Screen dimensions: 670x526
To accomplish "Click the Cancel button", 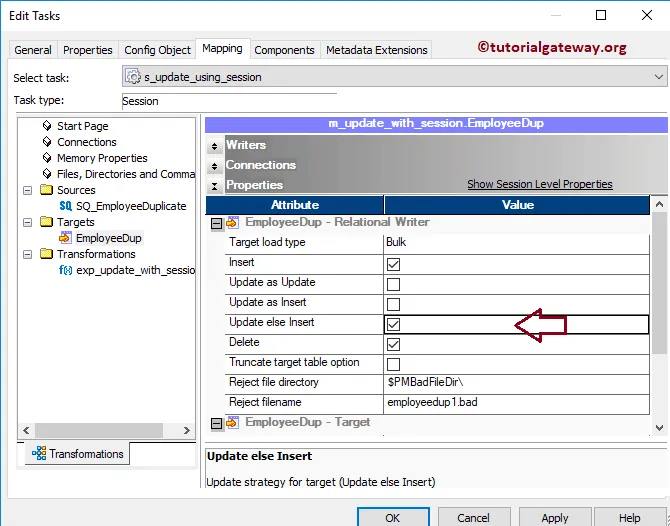I will point(473,517).
